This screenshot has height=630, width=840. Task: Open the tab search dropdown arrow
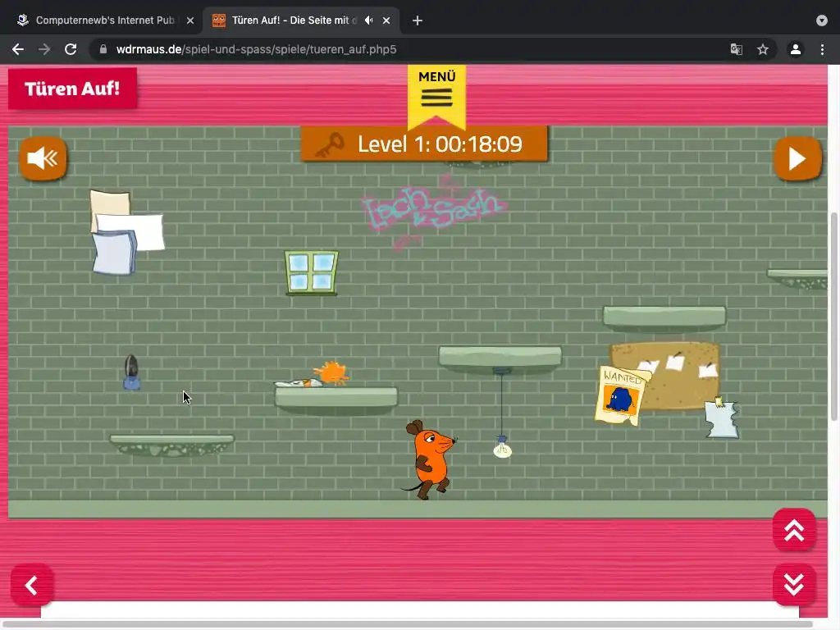822,21
